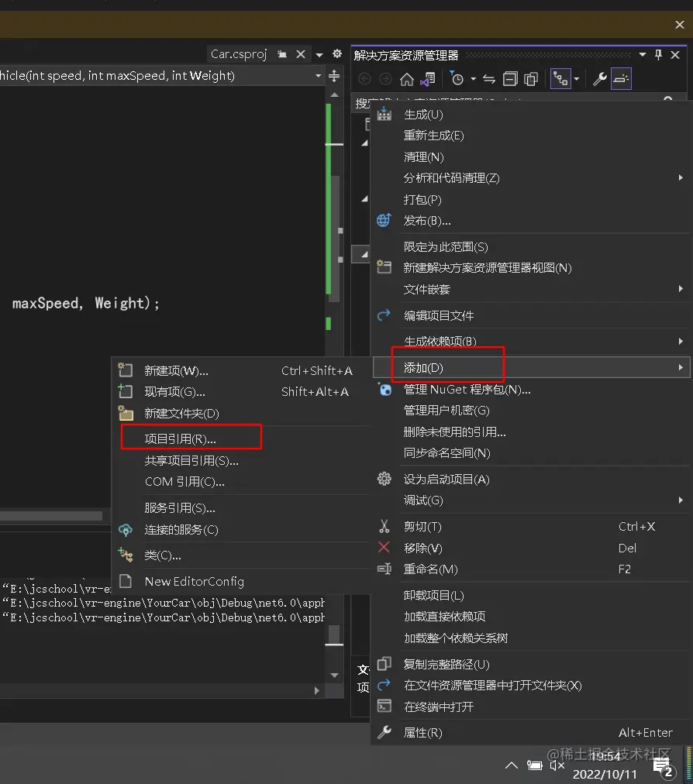The image size is (693, 784).
Task: Click the wrench Properties icon in toolbar
Action: [x=599, y=79]
